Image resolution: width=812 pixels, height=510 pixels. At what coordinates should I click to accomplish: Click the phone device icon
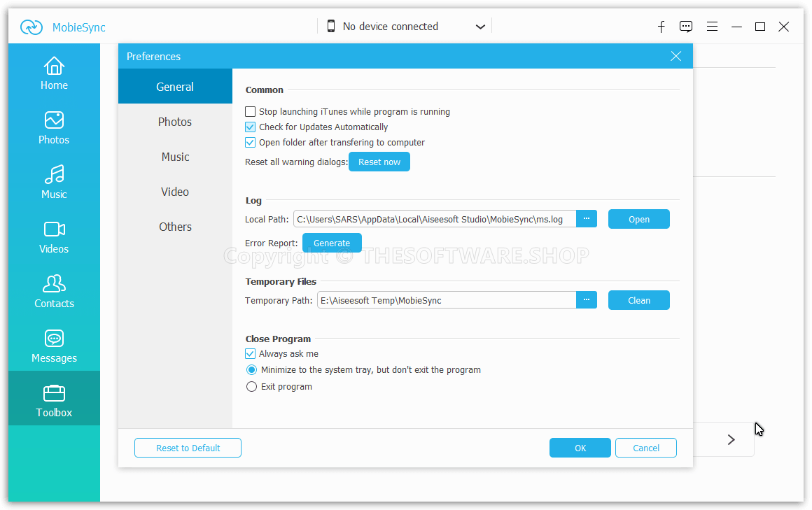[331, 27]
